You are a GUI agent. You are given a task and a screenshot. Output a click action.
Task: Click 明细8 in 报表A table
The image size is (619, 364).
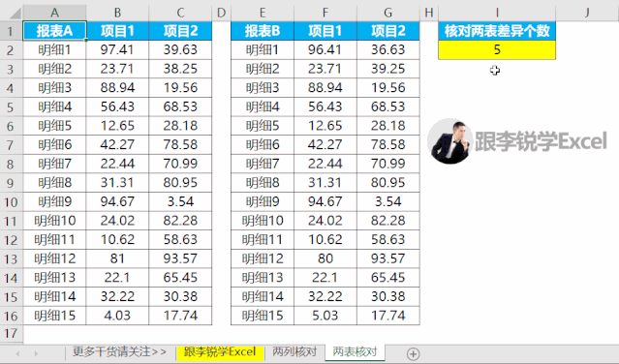point(54,183)
